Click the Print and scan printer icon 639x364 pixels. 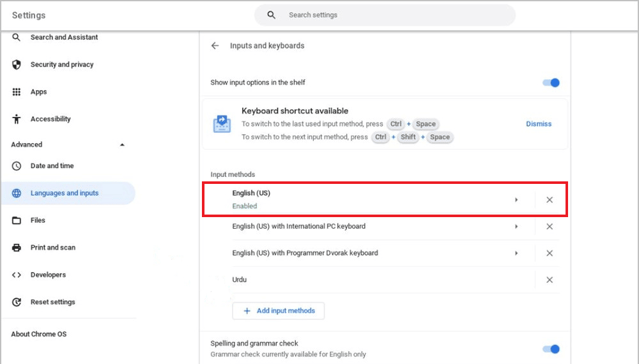pos(17,248)
